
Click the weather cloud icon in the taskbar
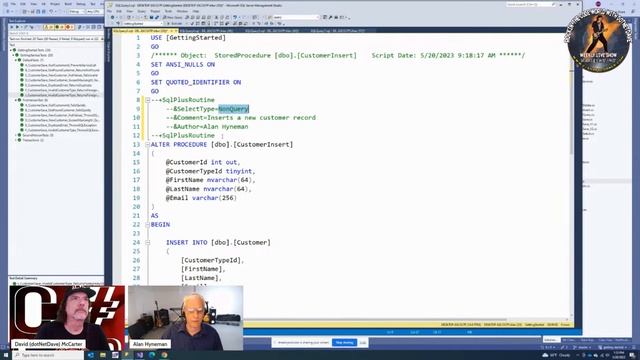[x=545, y=356]
